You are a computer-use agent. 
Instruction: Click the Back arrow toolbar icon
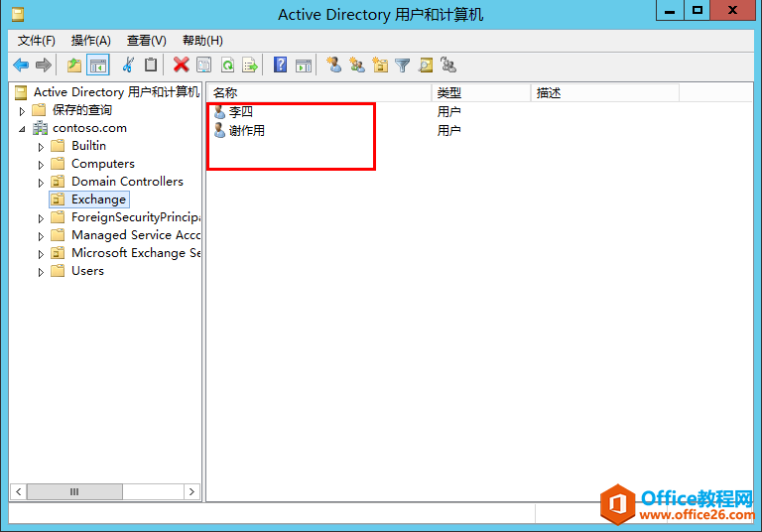pos(21,65)
